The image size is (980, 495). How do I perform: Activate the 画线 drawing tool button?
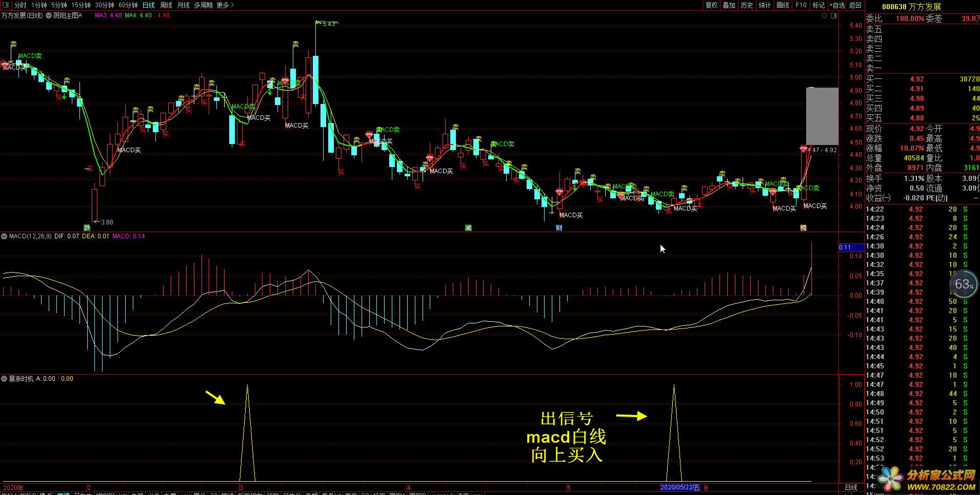(783, 5)
